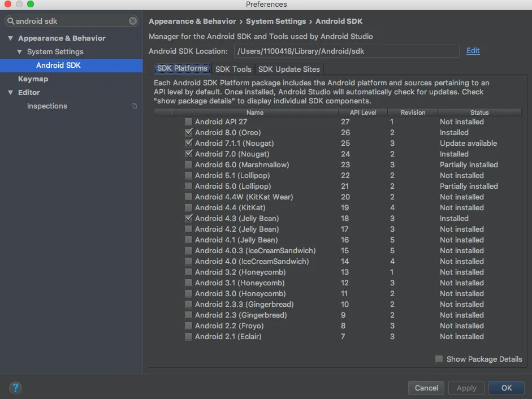532x399 pixels.
Task: Open help via the question mark icon
Action: [x=15, y=388]
